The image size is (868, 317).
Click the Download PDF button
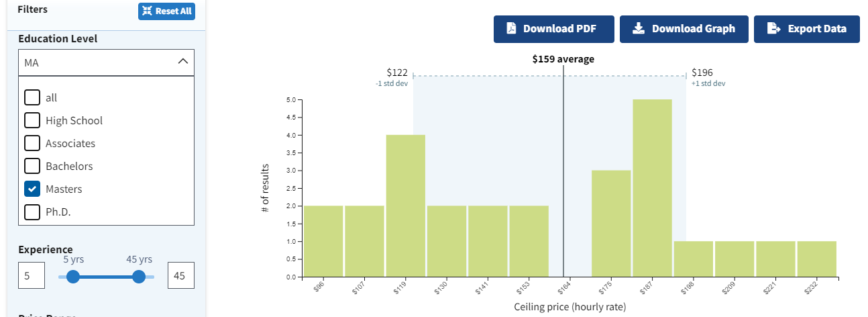click(553, 29)
